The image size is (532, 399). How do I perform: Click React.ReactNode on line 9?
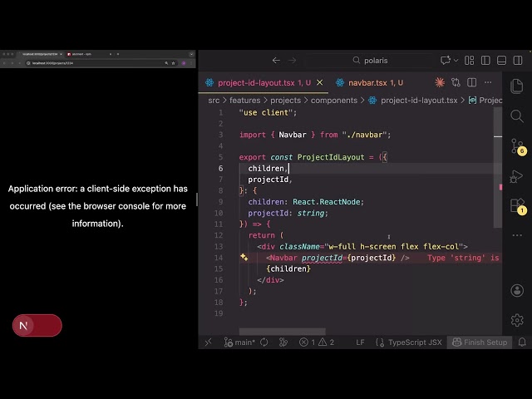click(x=326, y=202)
